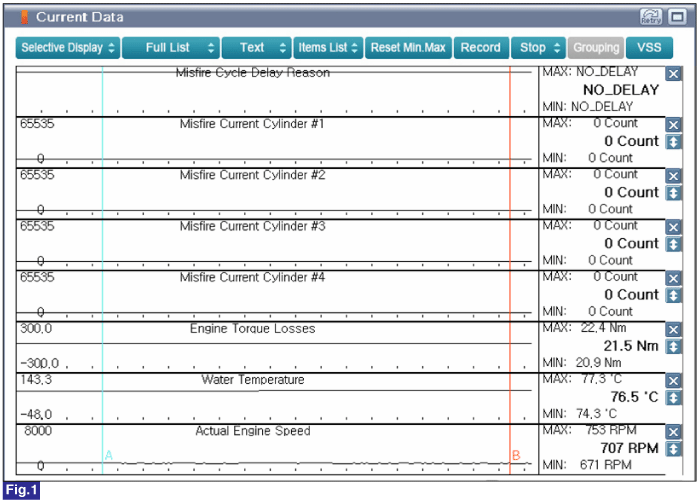Image resolution: width=700 pixels, height=503 pixels.
Task: Click the Misfire Current Cylinder #1 label
Action: [x=252, y=124]
